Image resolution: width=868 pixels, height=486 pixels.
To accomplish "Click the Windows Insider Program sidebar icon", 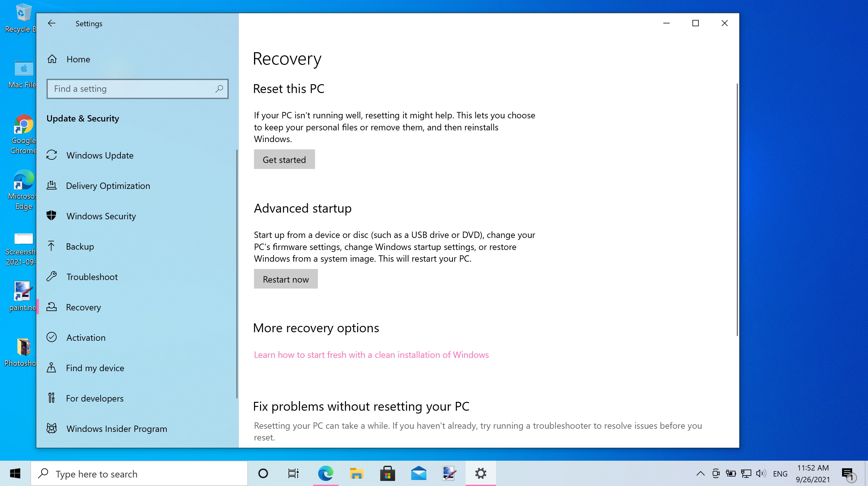I will (53, 428).
